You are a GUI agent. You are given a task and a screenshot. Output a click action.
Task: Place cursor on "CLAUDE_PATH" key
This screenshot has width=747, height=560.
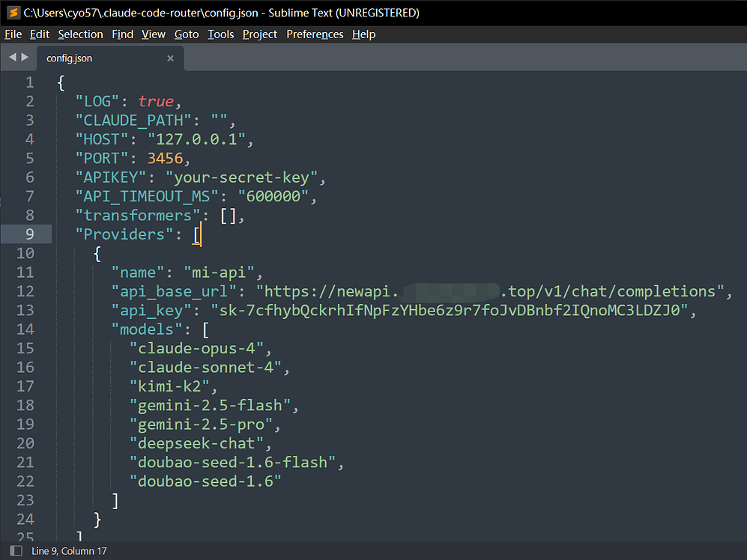pos(133,121)
